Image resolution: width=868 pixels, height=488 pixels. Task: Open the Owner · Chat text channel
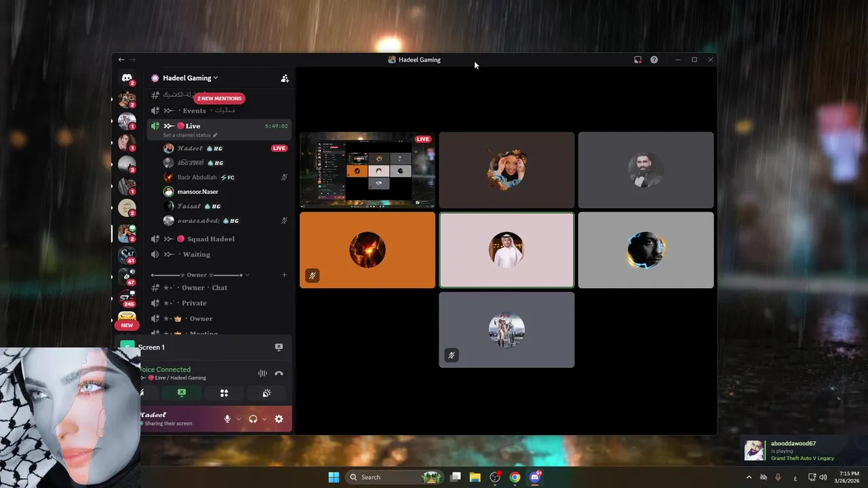tap(220, 287)
